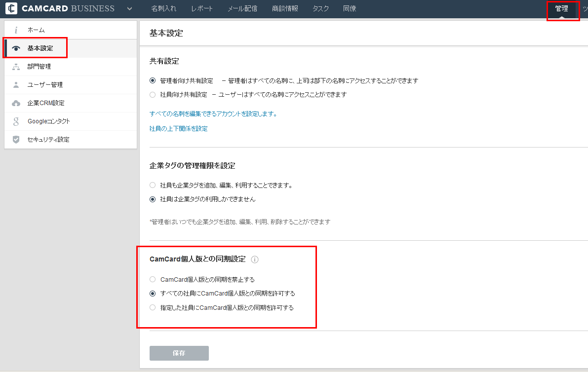Image resolution: width=588 pixels, height=372 pixels.
Task: Click the cloud icon for 企業CRM設定
Action: 16,103
